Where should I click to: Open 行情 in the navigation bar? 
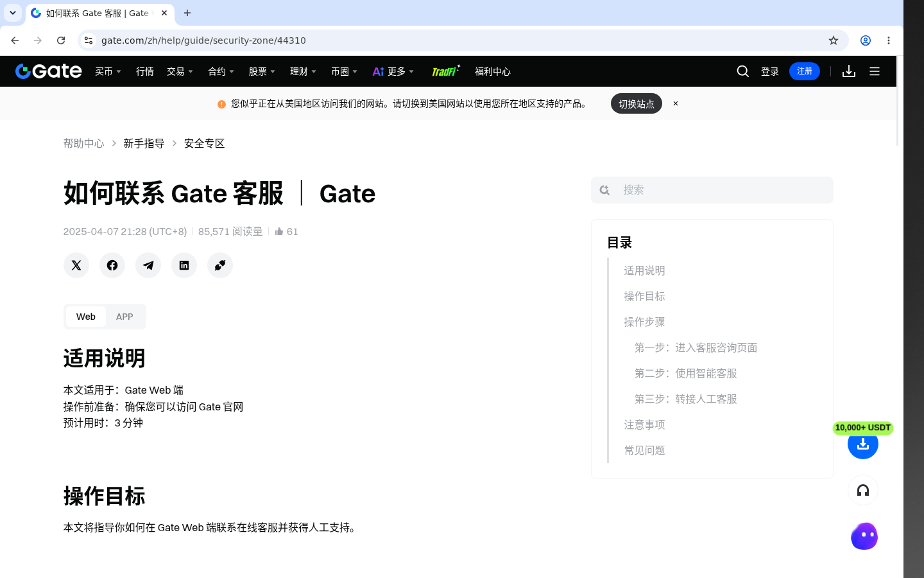145,71
